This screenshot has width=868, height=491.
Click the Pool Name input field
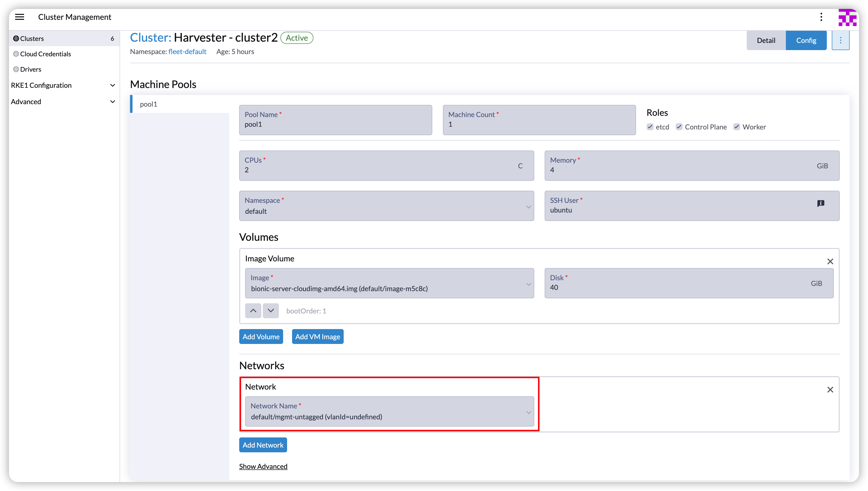click(335, 120)
